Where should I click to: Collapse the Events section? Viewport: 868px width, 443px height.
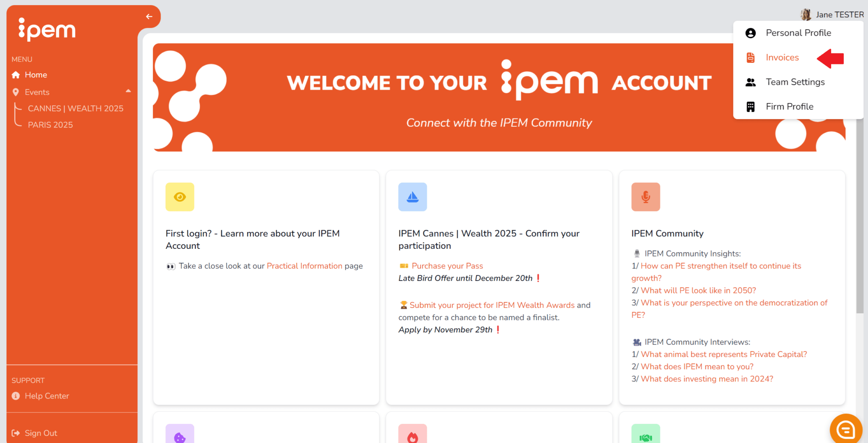[x=128, y=91]
